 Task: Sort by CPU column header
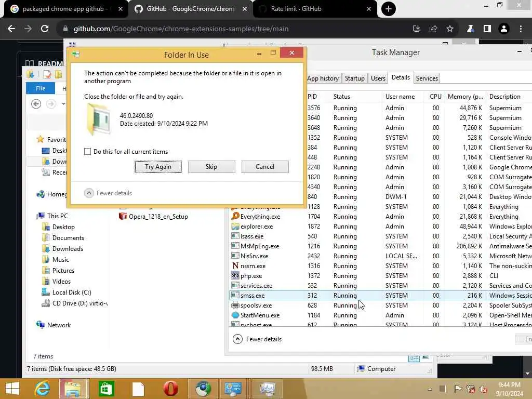435,97
